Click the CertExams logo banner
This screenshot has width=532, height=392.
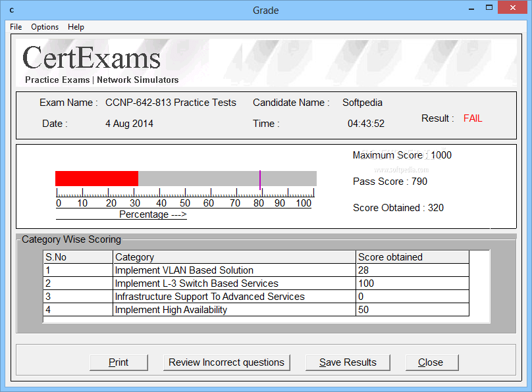click(x=267, y=62)
